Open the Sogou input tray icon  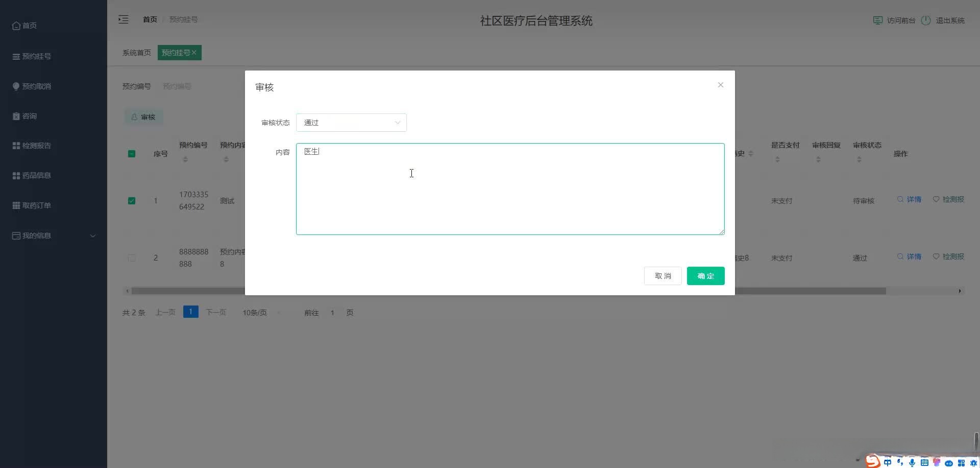(872, 461)
